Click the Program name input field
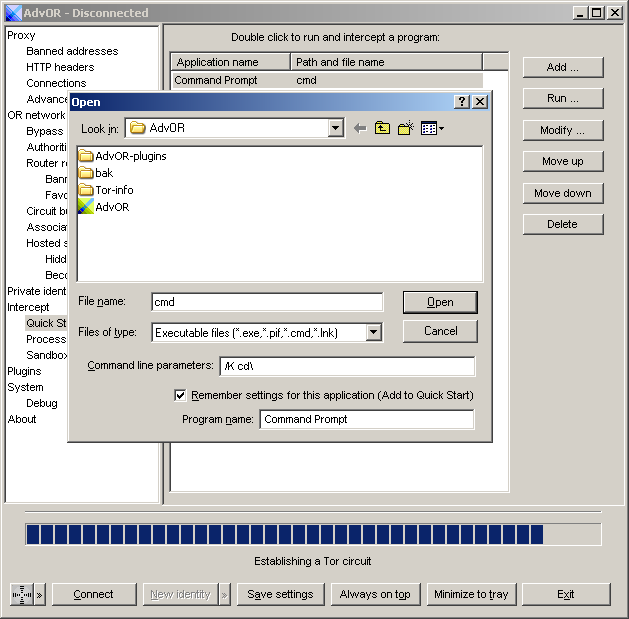Image resolution: width=629 pixels, height=619 pixels. pos(367,419)
